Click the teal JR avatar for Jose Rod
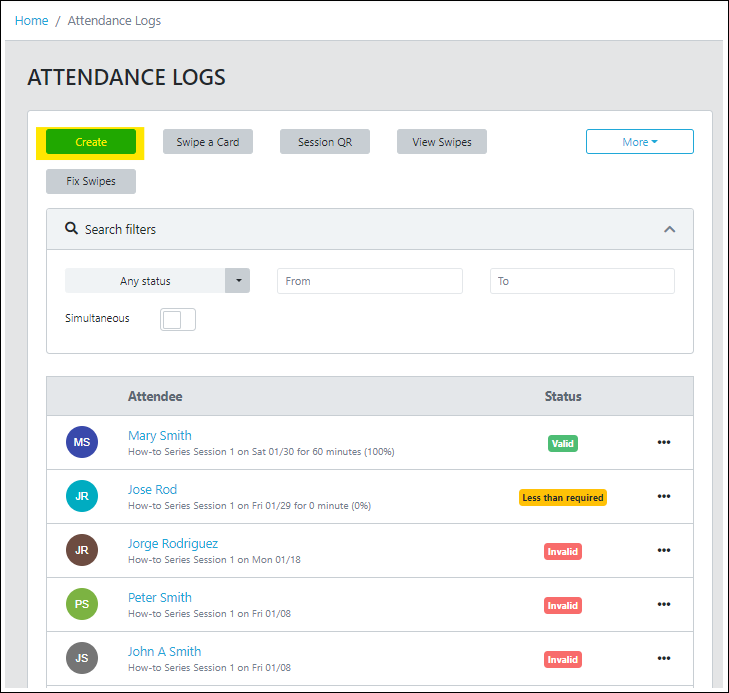Screen dimensions: 729x693 pyautogui.click(x=82, y=496)
